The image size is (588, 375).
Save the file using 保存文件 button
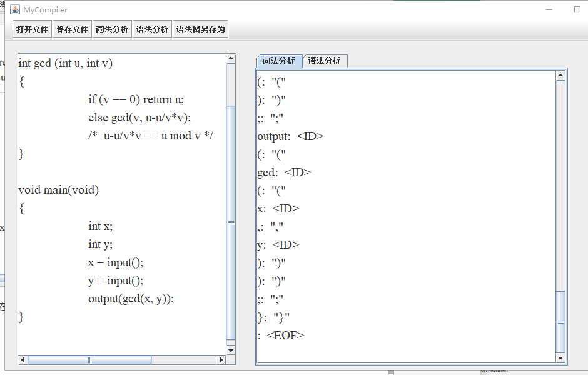click(72, 29)
